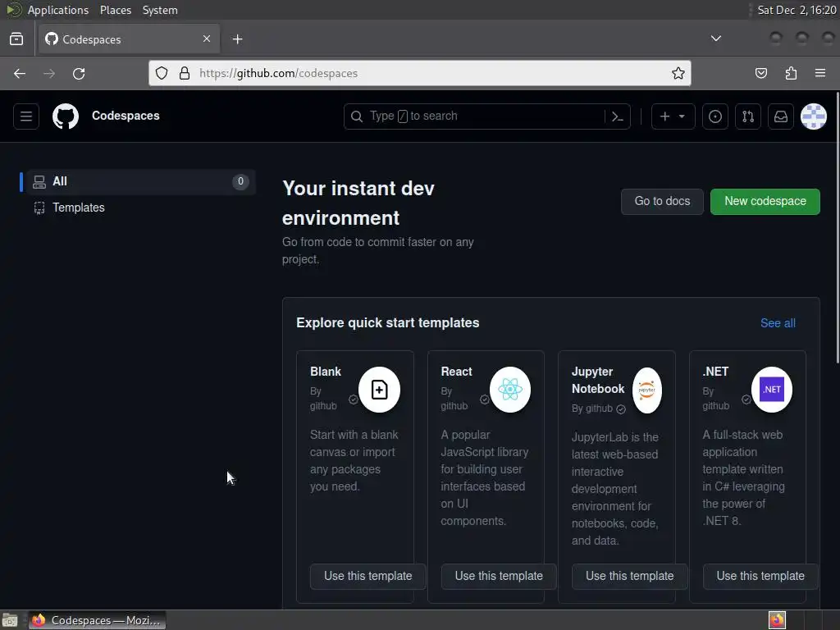Image resolution: width=840 pixels, height=630 pixels.
Task: Click the Blank template title
Action: click(326, 372)
